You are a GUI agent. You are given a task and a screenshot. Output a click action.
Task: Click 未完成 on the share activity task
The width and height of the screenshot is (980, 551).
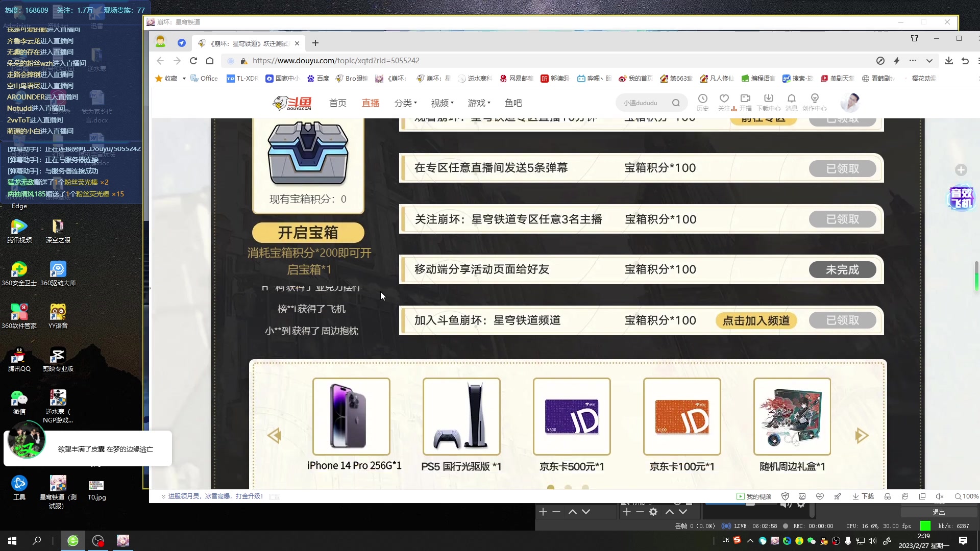pyautogui.click(x=843, y=270)
